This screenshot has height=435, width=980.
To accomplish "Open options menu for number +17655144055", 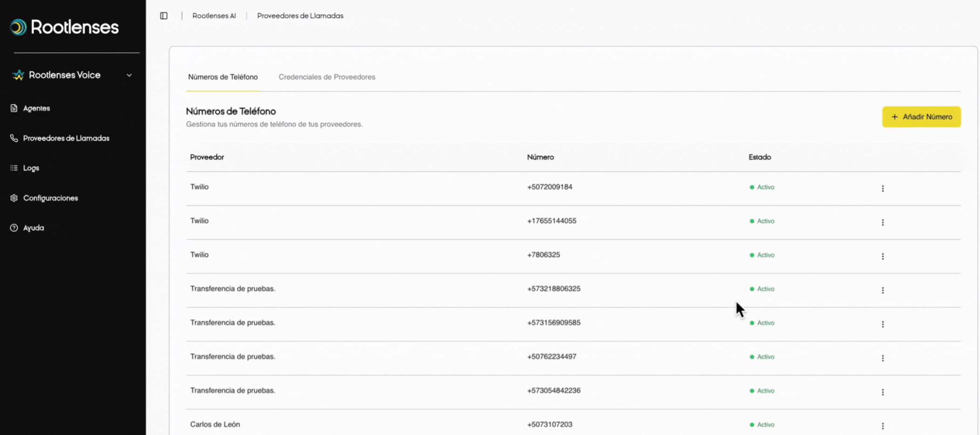I will coord(882,222).
